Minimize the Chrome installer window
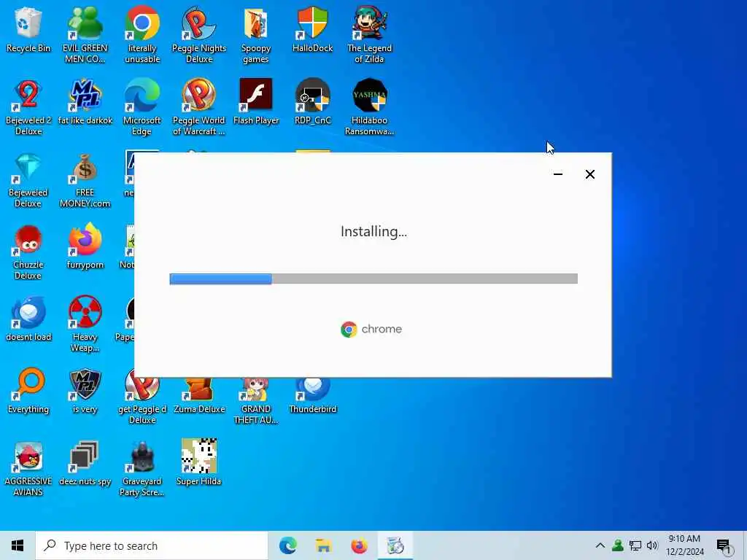Image resolution: width=747 pixels, height=560 pixels. click(x=558, y=174)
